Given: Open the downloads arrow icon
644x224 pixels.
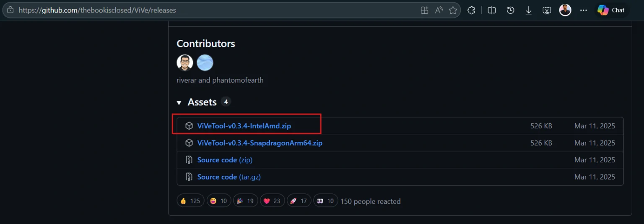Looking at the screenshot, I should [529, 10].
